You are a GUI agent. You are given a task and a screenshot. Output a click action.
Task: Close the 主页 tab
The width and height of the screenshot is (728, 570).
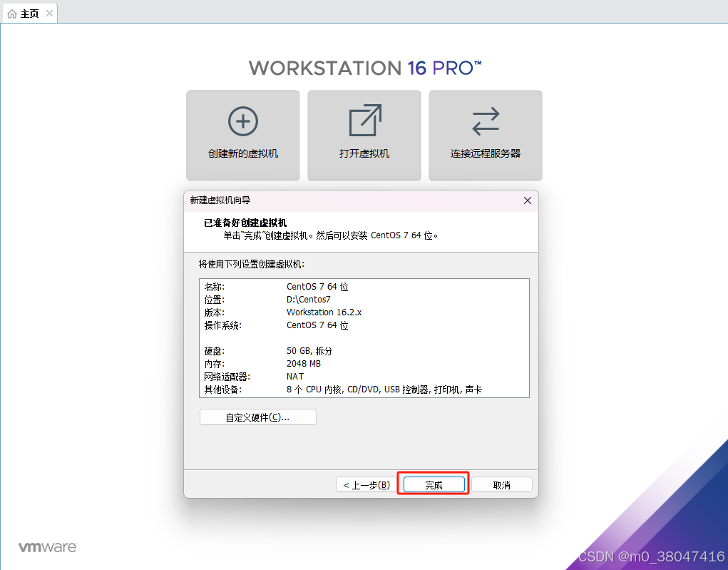[x=49, y=14]
